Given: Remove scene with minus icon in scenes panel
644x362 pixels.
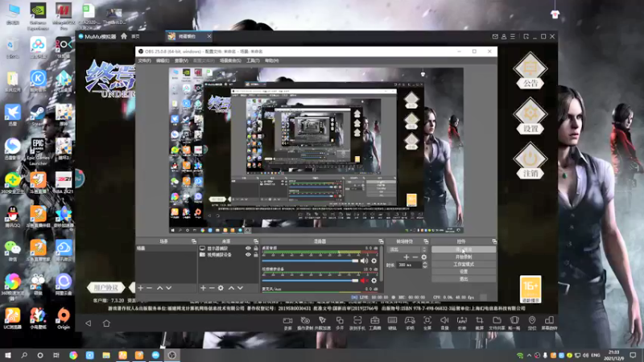Looking at the screenshot, I should pos(150,288).
